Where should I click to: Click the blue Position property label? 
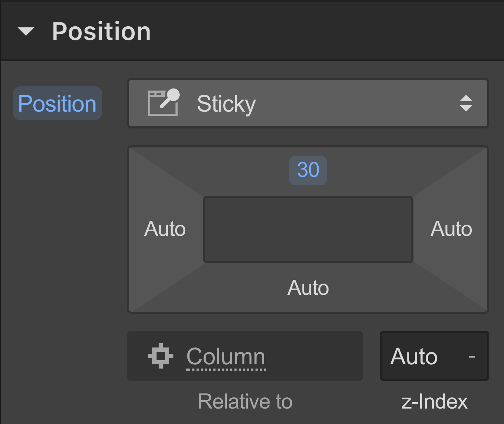click(57, 104)
